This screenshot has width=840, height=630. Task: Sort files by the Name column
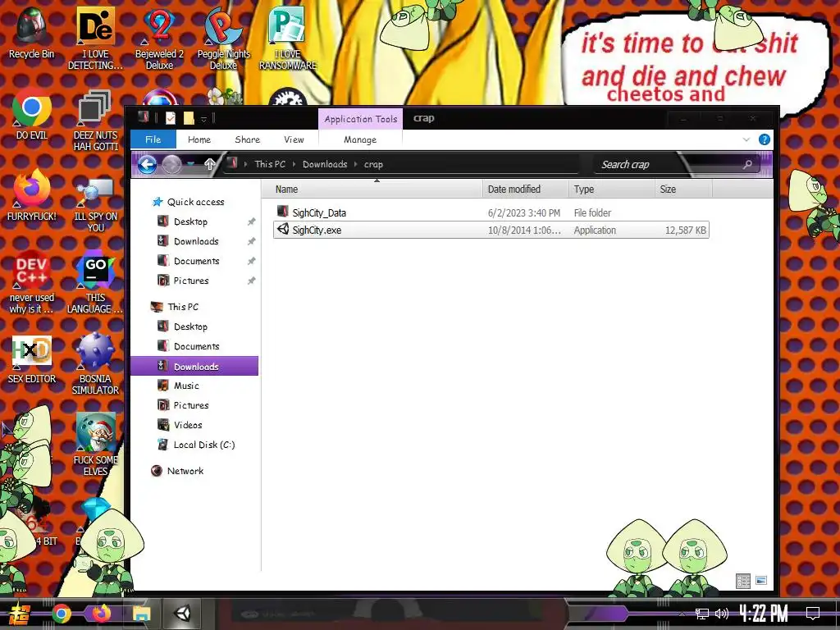[x=372, y=189]
